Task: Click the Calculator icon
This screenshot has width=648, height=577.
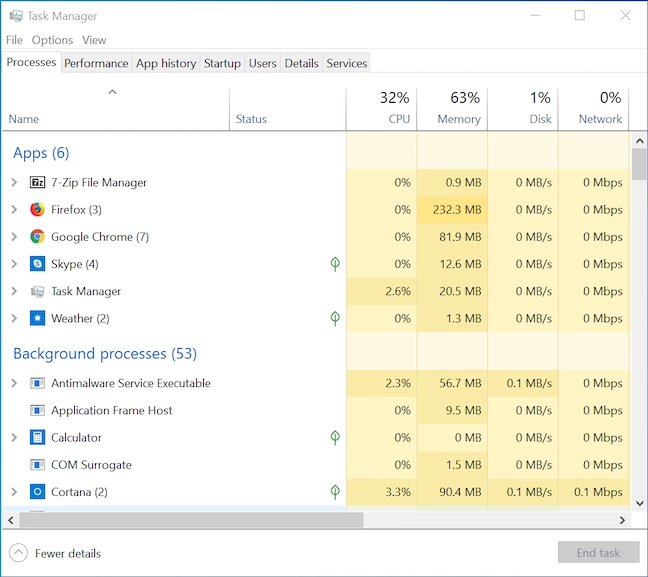Action: click(x=37, y=437)
